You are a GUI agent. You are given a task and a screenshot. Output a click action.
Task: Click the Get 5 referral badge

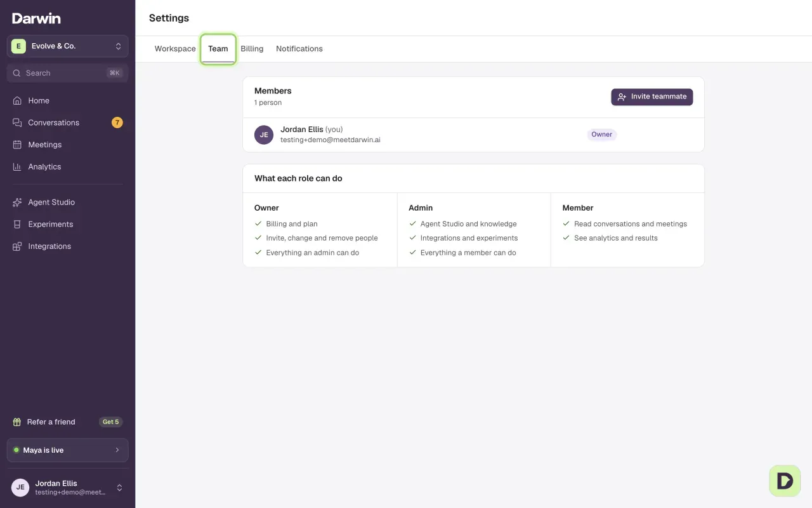tap(111, 422)
